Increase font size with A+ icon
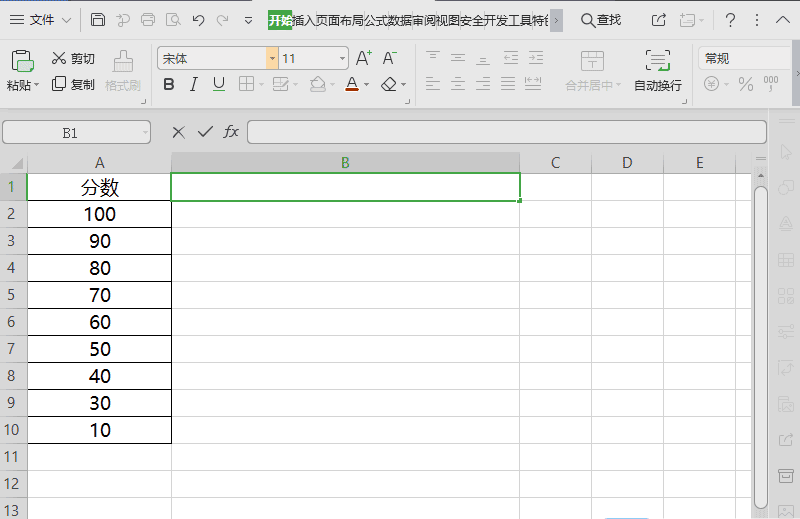This screenshot has width=800, height=519. coord(364,58)
